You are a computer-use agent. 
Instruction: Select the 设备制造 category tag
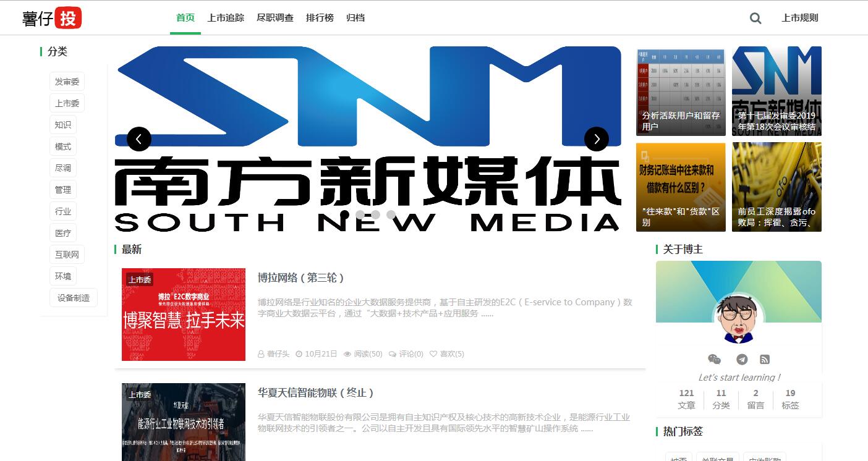[x=74, y=298]
